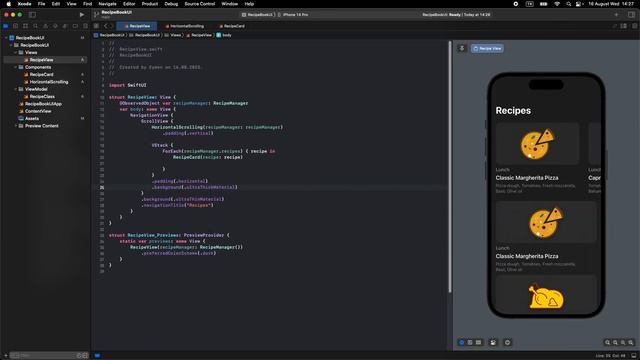
Task: Select the RecipeView editor tab
Action: (x=137, y=26)
